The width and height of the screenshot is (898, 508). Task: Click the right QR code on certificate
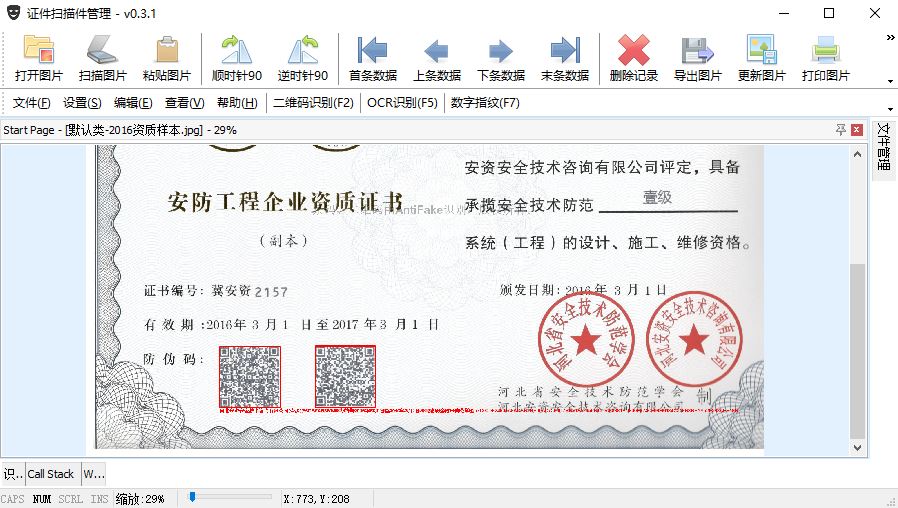pos(345,376)
